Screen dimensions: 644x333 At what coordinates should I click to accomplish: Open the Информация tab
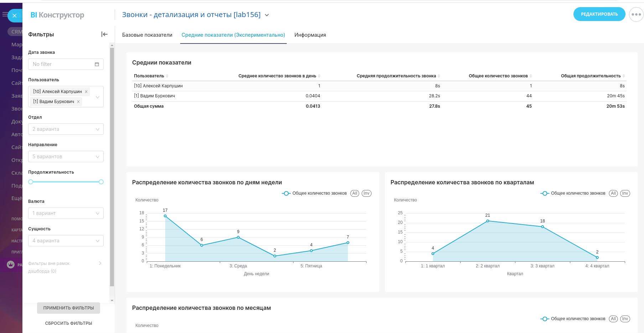click(310, 35)
